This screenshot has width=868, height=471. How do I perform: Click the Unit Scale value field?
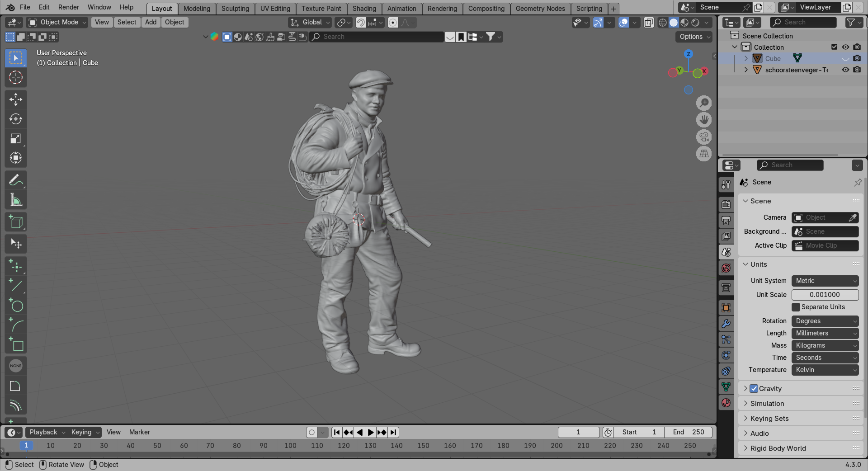point(825,295)
